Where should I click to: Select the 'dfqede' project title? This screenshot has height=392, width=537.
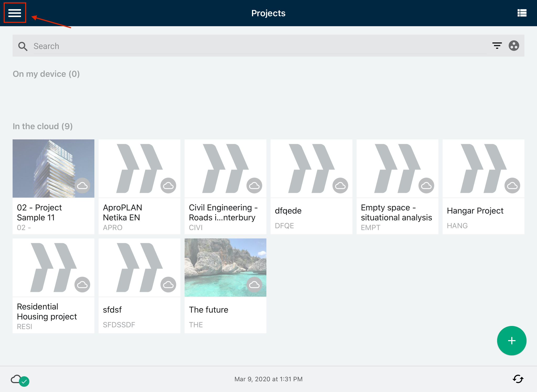pyautogui.click(x=288, y=211)
